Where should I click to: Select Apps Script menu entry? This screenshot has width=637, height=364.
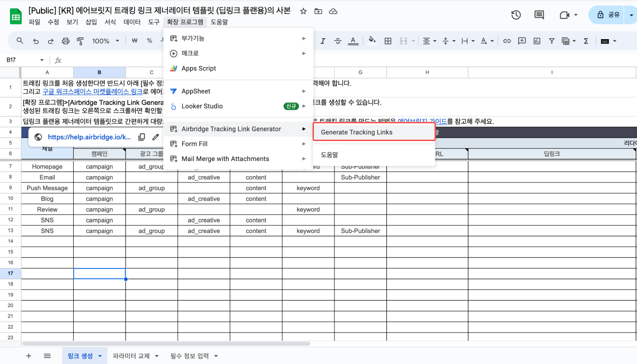pos(238,68)
